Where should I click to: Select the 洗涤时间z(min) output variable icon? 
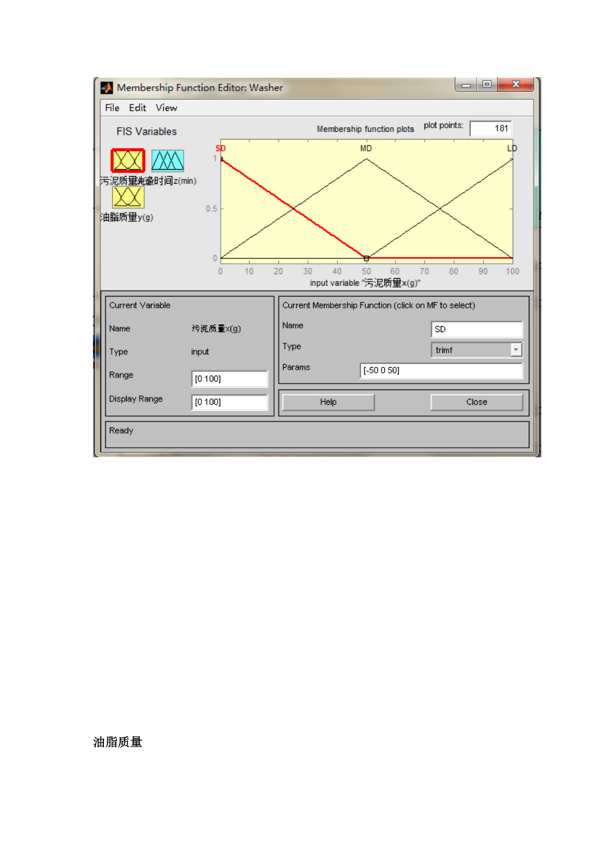[168, 160]
